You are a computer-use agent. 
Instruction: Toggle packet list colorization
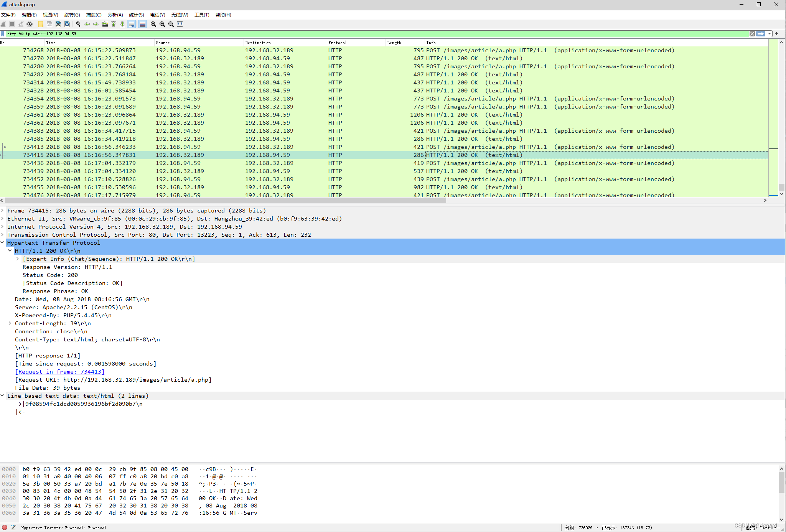[142, 24]
